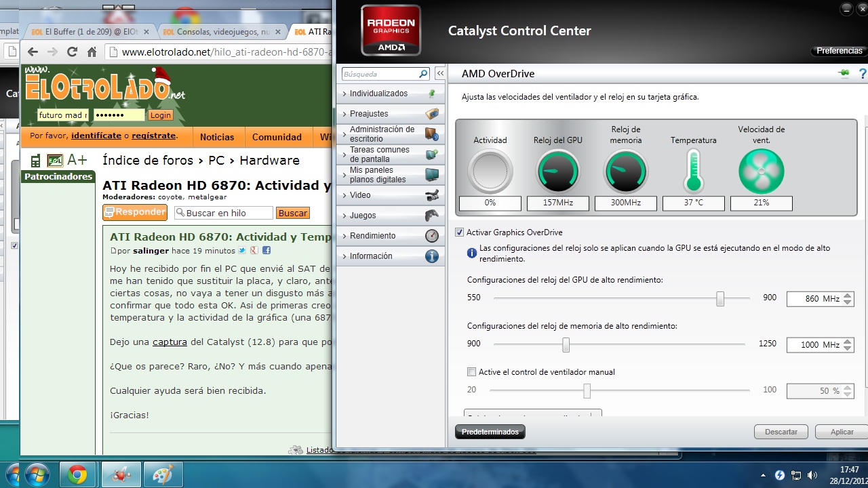Share the post on Google+

coord(254,251)
